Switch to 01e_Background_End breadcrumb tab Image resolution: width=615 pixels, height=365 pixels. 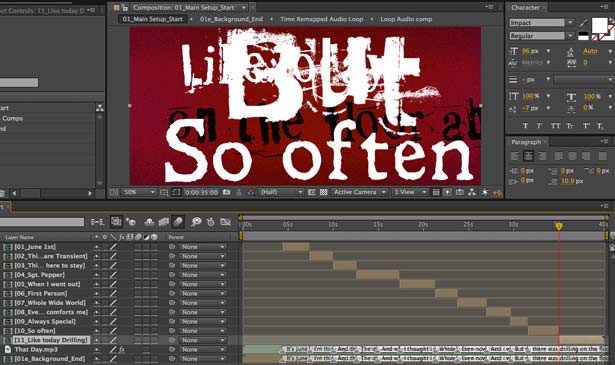(x=231, y=19)
